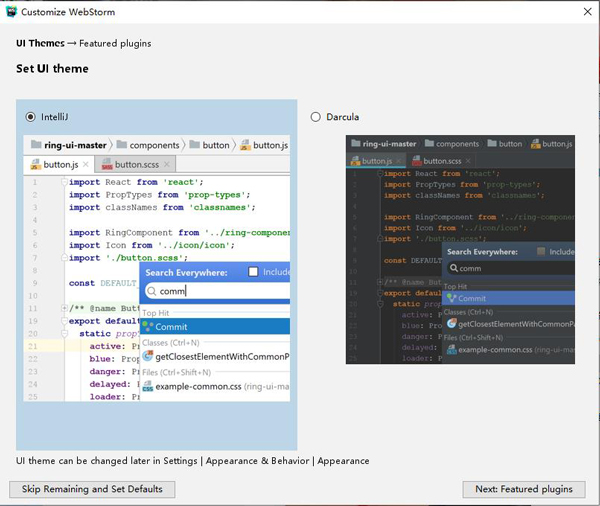Go to Next: Featured plugins
Screen dimensions: 600x506
click(524, 489)
